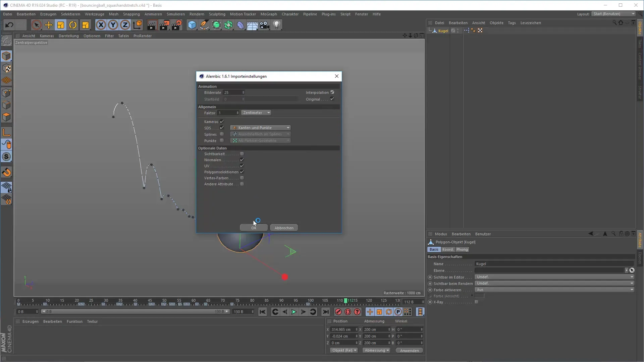Enable the Splines import checkbox
The image size is (644, 362).
click(222, 134)
